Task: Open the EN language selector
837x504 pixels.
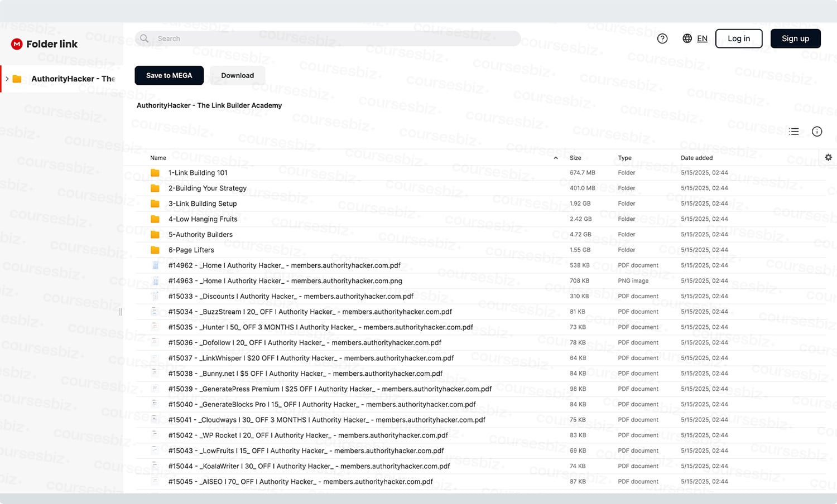Action: click(x=702, y=38)
